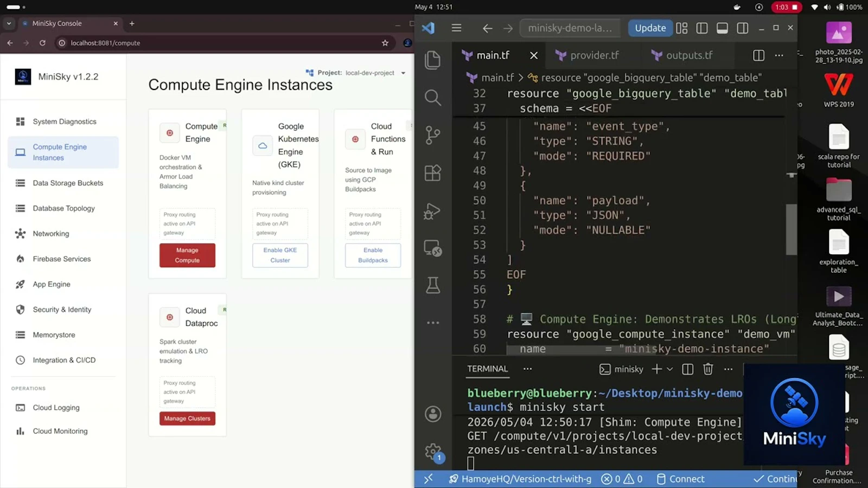Open the Project local-dev-project dropdown

[x=356, y=73]
